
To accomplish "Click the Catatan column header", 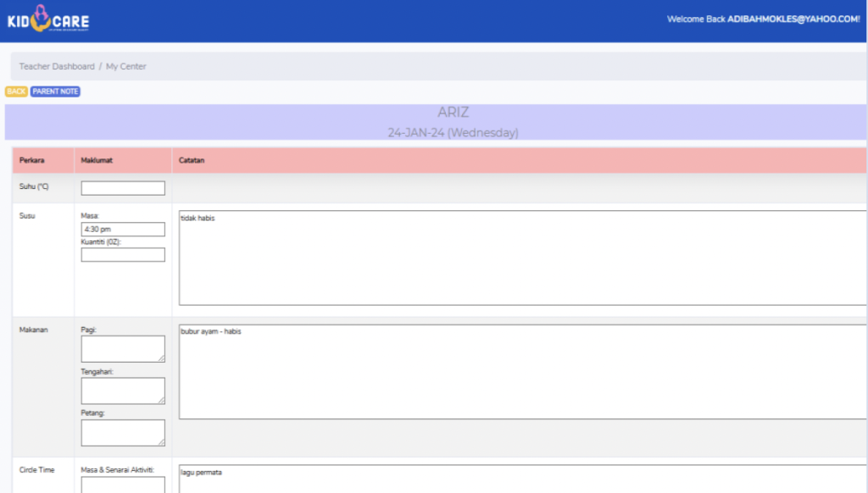I will [191, 160].
